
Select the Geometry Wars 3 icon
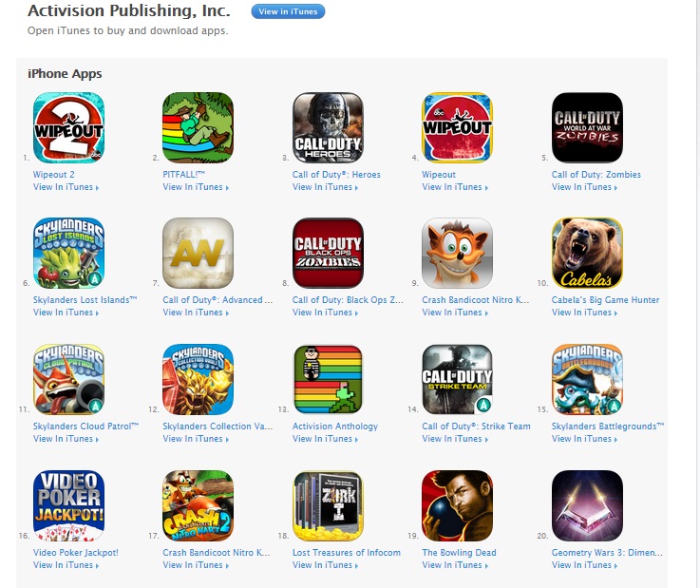tap(587, 506)
